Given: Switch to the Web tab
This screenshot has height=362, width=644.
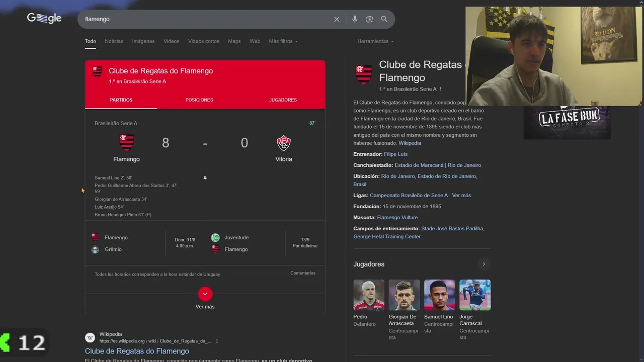Looking at the screenshot, I should [255, 41].
